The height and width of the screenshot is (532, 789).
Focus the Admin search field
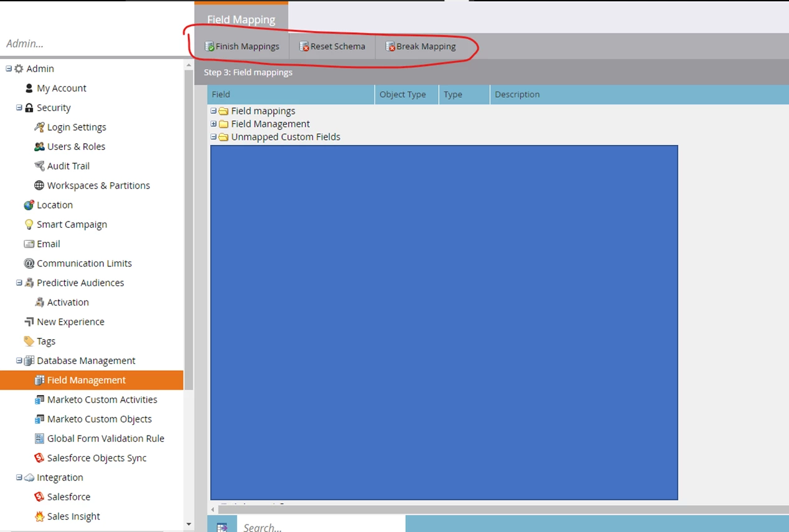tap(93, 44)
